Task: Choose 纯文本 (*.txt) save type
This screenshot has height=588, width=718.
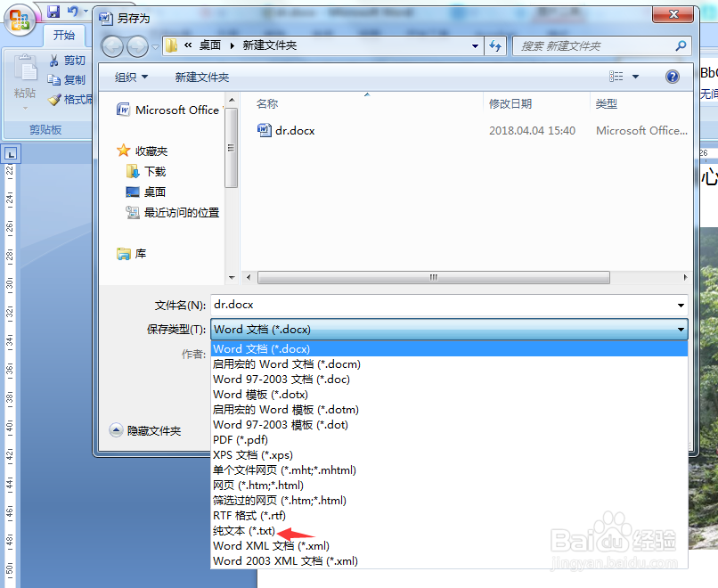Action: 449,530
